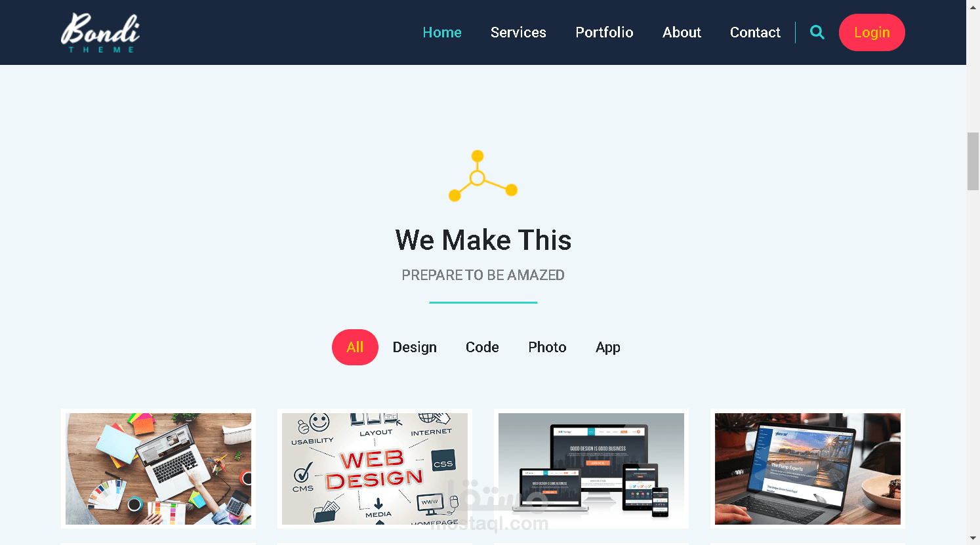Show only Photo projects
The height and width of the screenshot is (545, 980).
pos(547,347)
